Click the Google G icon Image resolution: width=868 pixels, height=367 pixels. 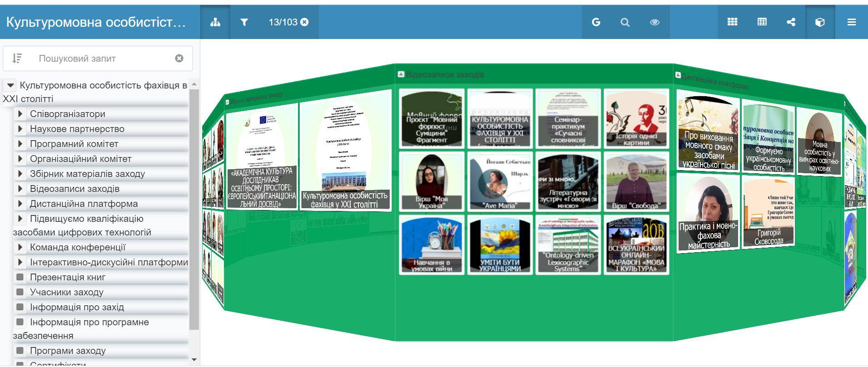click(x=596, y=22)
